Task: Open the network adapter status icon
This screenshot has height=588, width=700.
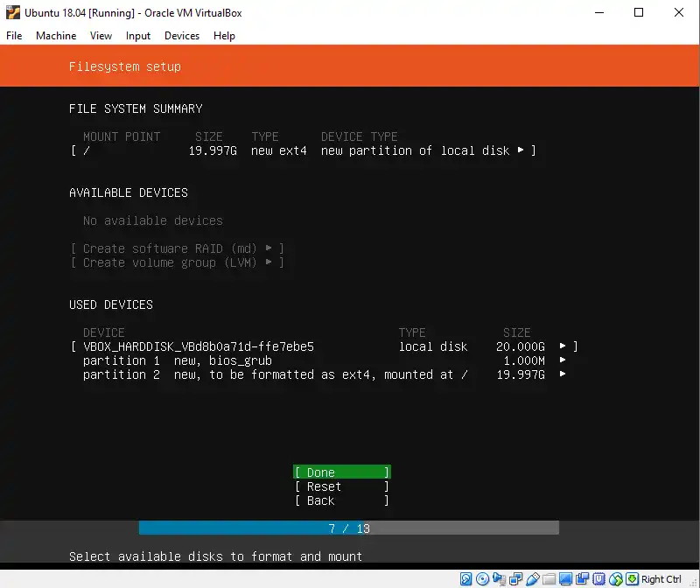Action: (x=515, y=579)
